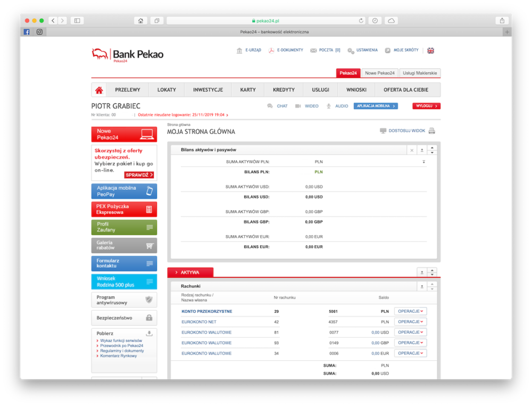Reorder Bilans panel using up-down stepper

[x=432, y=150]
